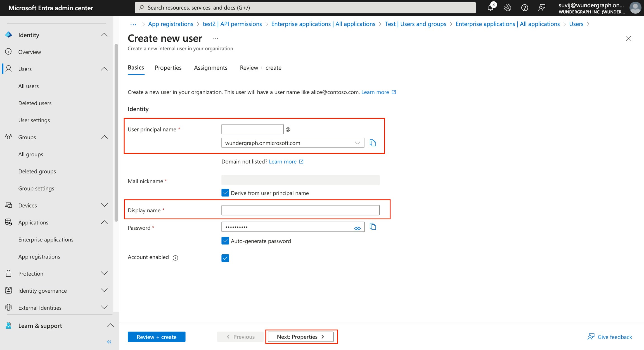The height and width of the screenshot is (350, 644).
Task: Click the feedback smiley icon in top bar
Action: [542, 8]
